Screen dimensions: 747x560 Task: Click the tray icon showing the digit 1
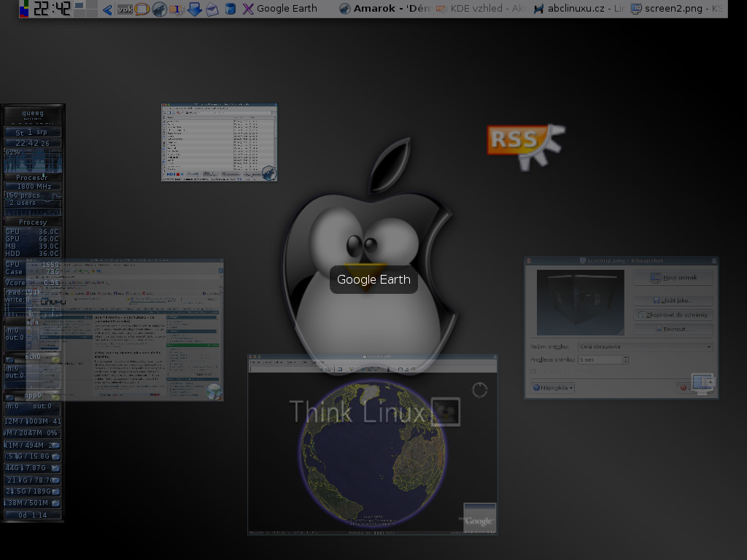pyautogui.click(x=177, y=9)
